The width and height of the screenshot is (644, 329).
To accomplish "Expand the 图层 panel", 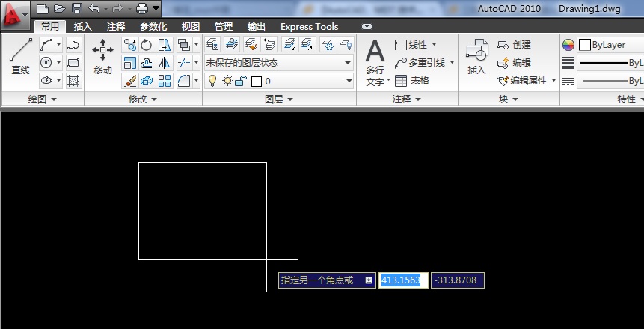I will point(279,99).
